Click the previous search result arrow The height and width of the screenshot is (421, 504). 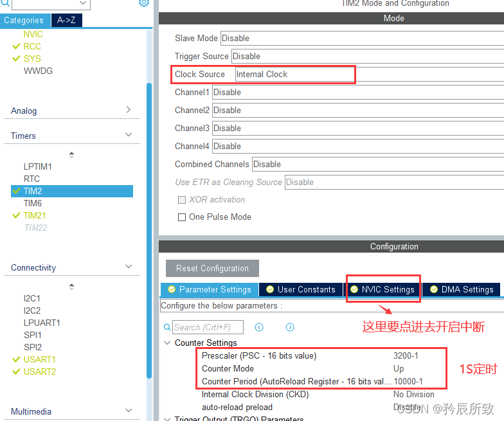(259, 327)
